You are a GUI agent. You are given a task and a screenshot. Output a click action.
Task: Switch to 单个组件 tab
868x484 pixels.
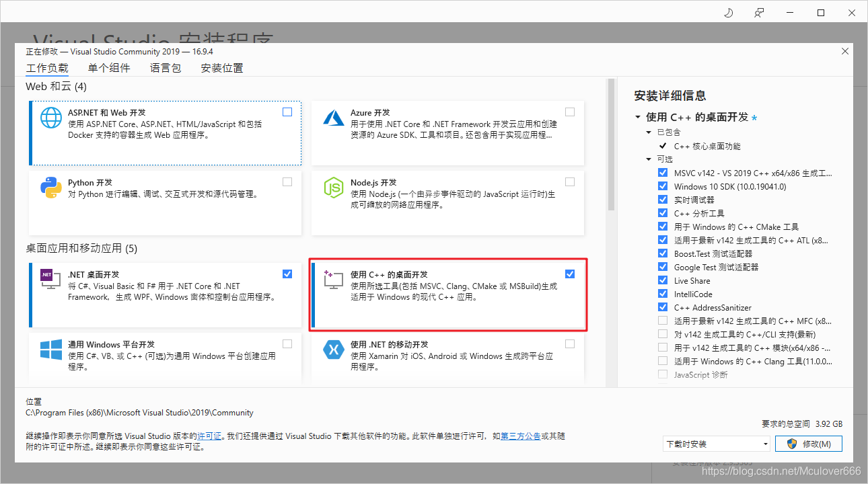[109, 68]
